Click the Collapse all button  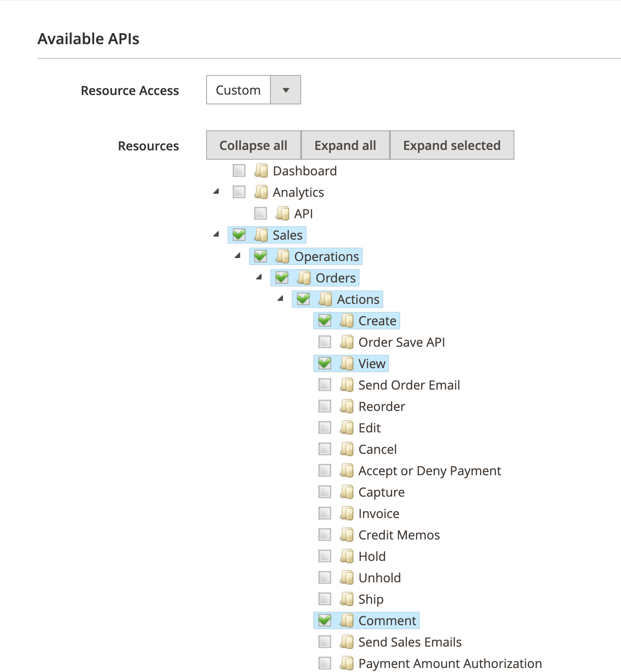click(253, 145)
